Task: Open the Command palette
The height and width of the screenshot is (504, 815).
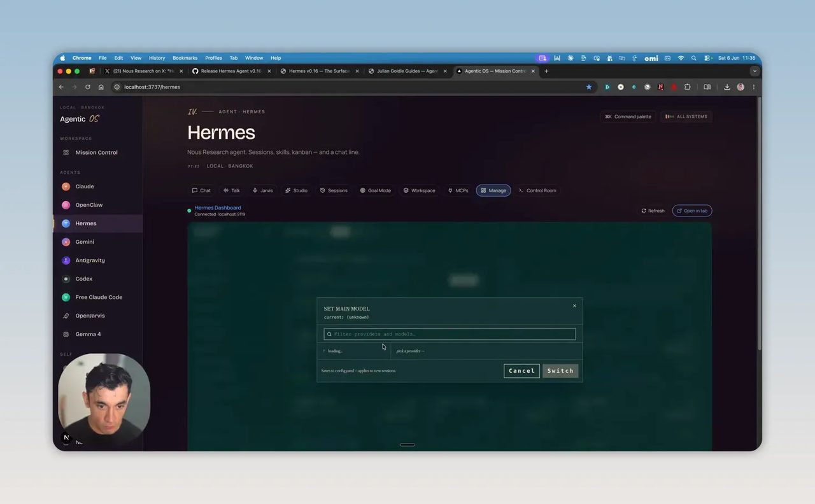Action: point(628,116)
